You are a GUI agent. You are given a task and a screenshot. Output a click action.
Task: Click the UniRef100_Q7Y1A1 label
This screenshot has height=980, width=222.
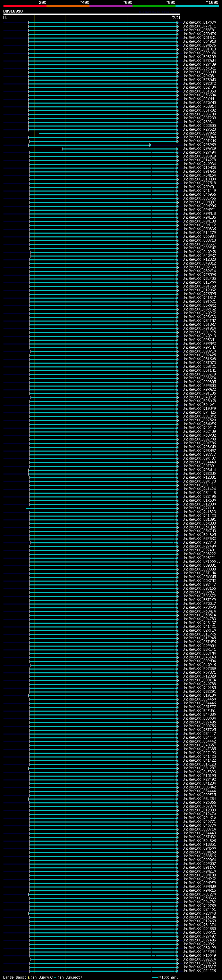(x=199, y=508)
